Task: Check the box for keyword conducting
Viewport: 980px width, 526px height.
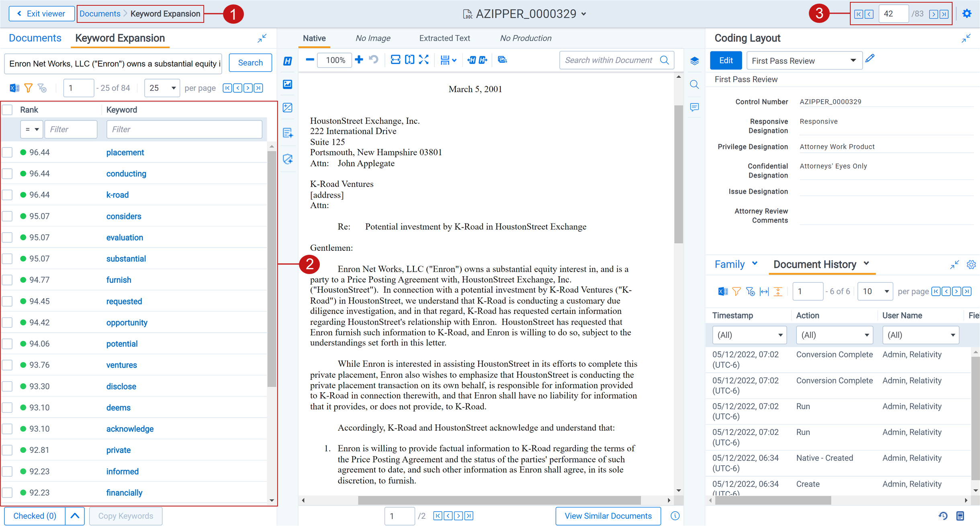Action: (8, 174)
